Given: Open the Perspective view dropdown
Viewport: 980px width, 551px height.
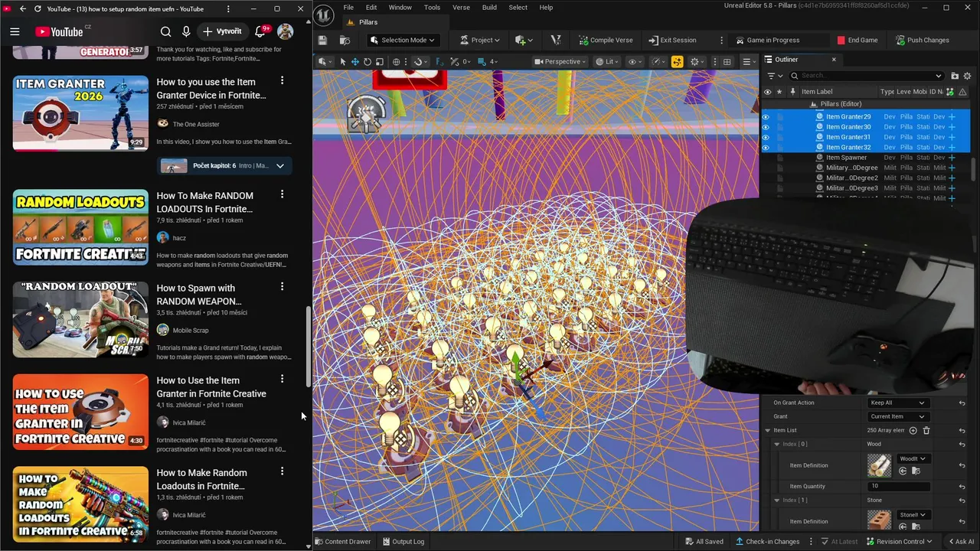Looking at the screenshot, I should [562, 61].
